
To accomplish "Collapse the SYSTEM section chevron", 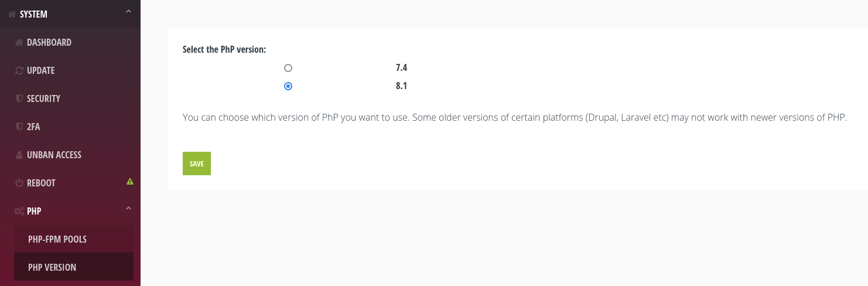I will pos(129,12).
